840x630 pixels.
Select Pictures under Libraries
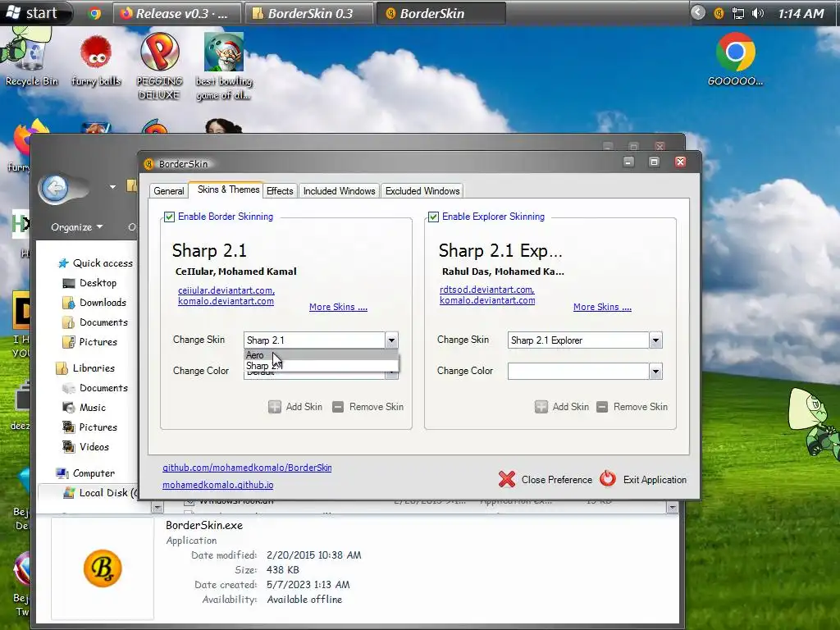tap(89, 427)
